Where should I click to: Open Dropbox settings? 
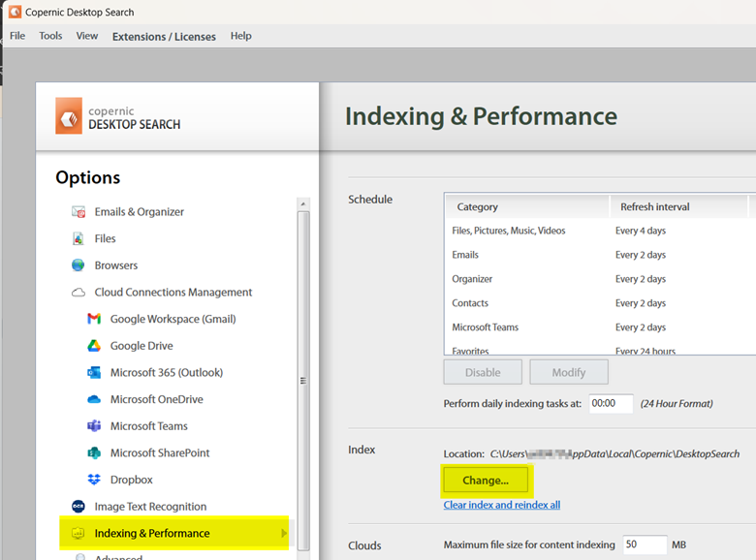click(x=132, y=480)
